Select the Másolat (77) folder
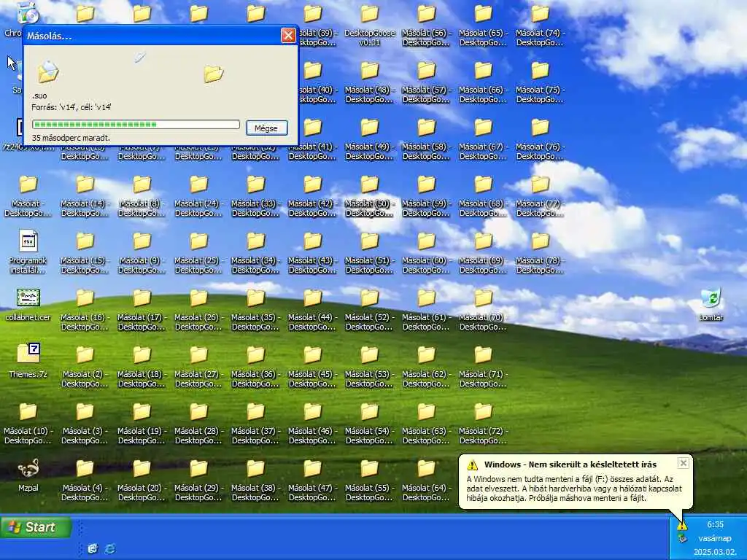The image size is (747, 560). (x=541, y=195)
